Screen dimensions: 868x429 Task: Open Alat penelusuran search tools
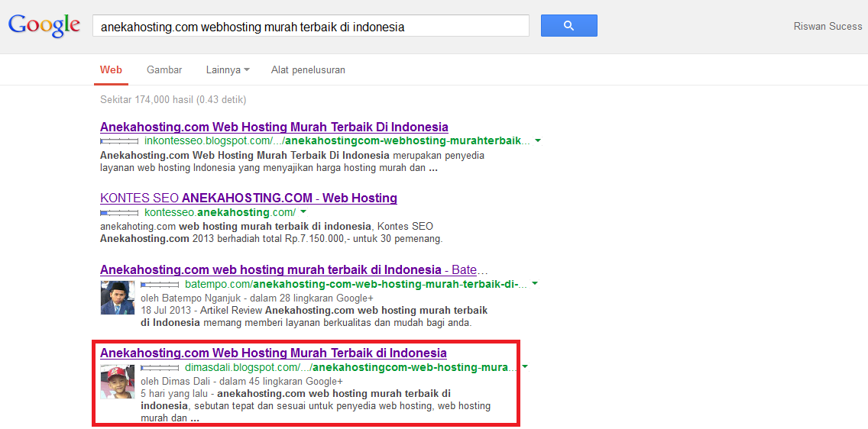(x=308, y=70)
